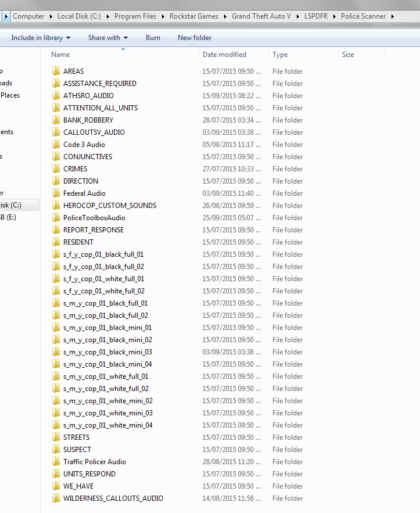Select the ATTENTION_ALL_UNITS folder name
420x513 pixels.
pos(100,108)
